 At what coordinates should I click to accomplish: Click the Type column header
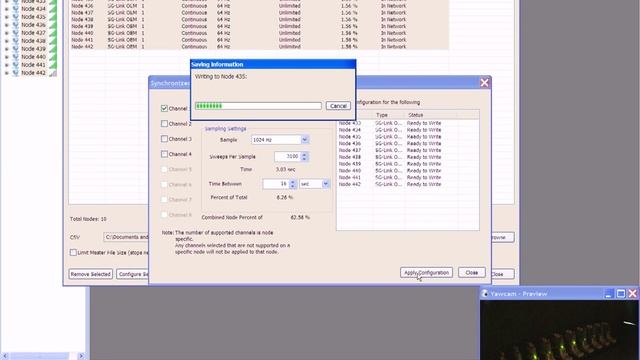pyautogui.click(x=389, y=115)
